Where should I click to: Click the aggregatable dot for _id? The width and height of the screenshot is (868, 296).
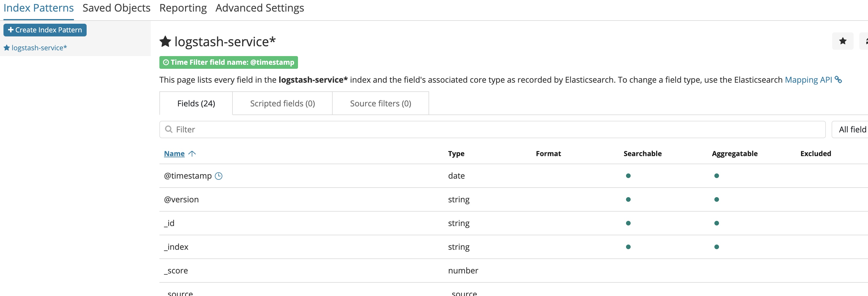(x=716, y=223)
